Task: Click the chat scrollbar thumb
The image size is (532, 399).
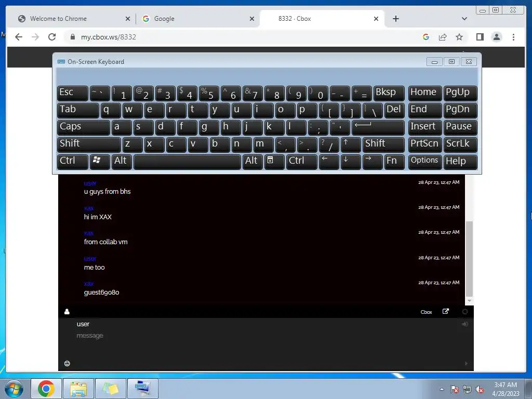Action: [469, 259]
